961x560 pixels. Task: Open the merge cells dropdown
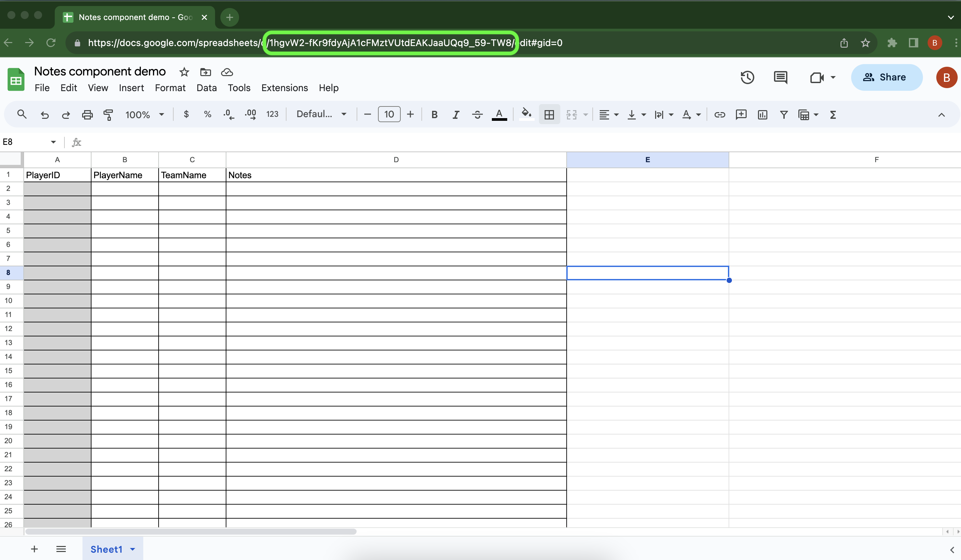coord(585,114)
